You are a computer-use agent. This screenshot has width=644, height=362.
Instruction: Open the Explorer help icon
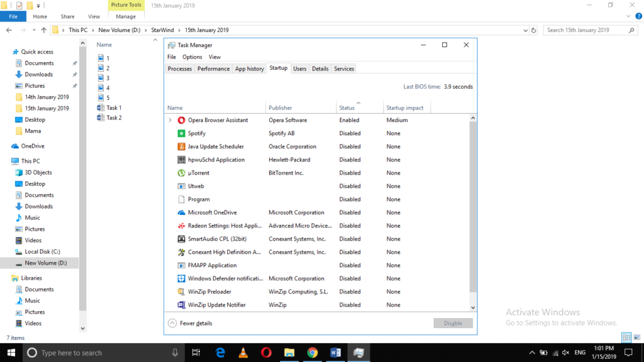tap(638, 16)
